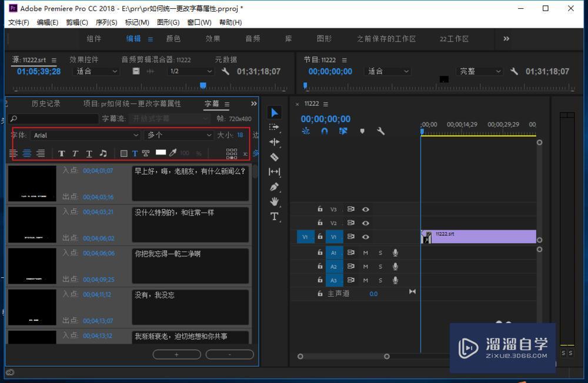Click plus button to add caption
588x383 pixels.
coord(176,354)
